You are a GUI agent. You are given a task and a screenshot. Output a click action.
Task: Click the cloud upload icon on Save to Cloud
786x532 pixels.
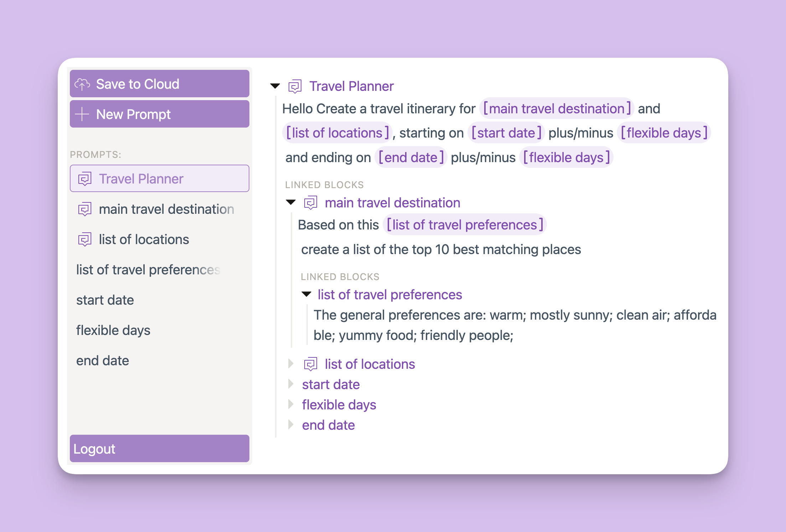(82, 84)
